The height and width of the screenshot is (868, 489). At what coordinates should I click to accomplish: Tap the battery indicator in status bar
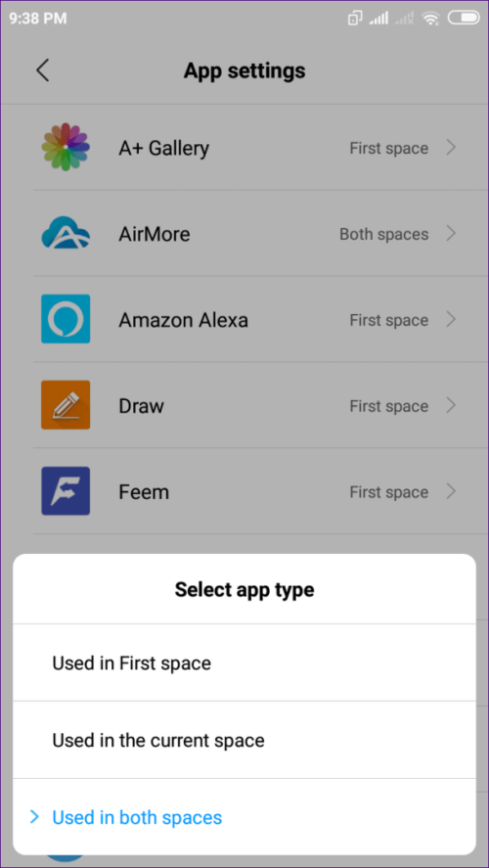point(464,19)
